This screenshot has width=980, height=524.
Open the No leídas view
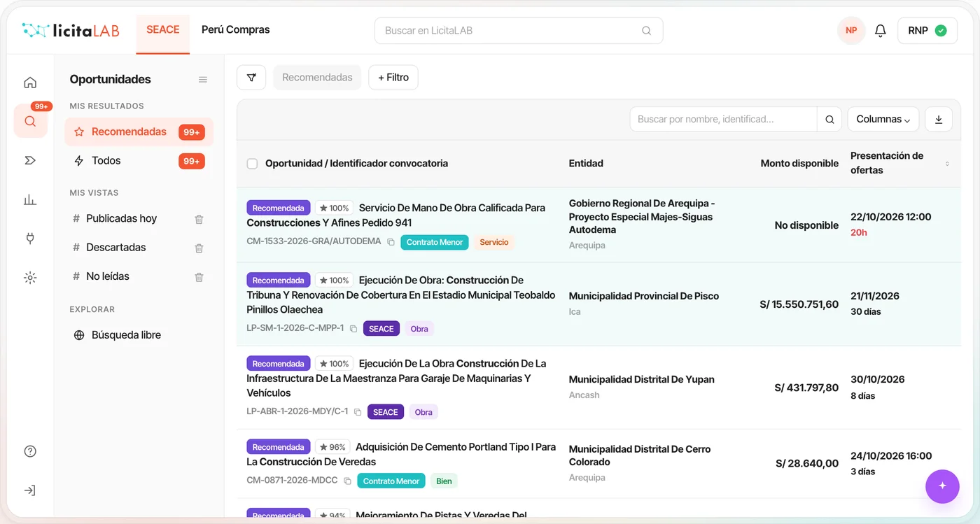click(x=108, y=276)
